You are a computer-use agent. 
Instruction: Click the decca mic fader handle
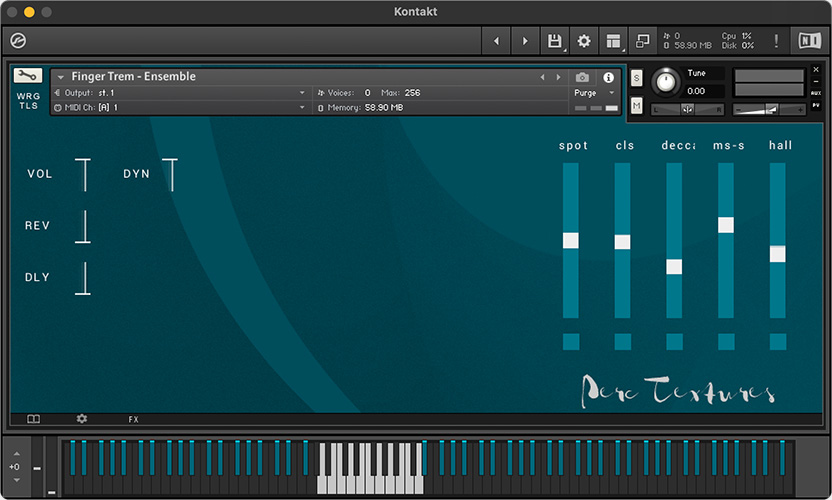click(x=674, y=266)
